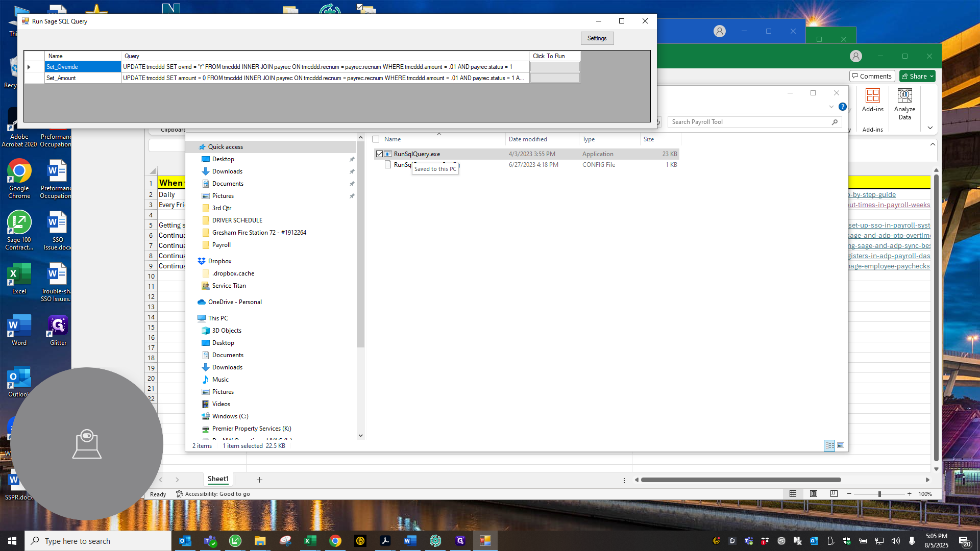Select OneDrive - Personal in navigation pane
The width and height of the screenshot is (980, 551).
pyautogui.click(x=235, y=302)
